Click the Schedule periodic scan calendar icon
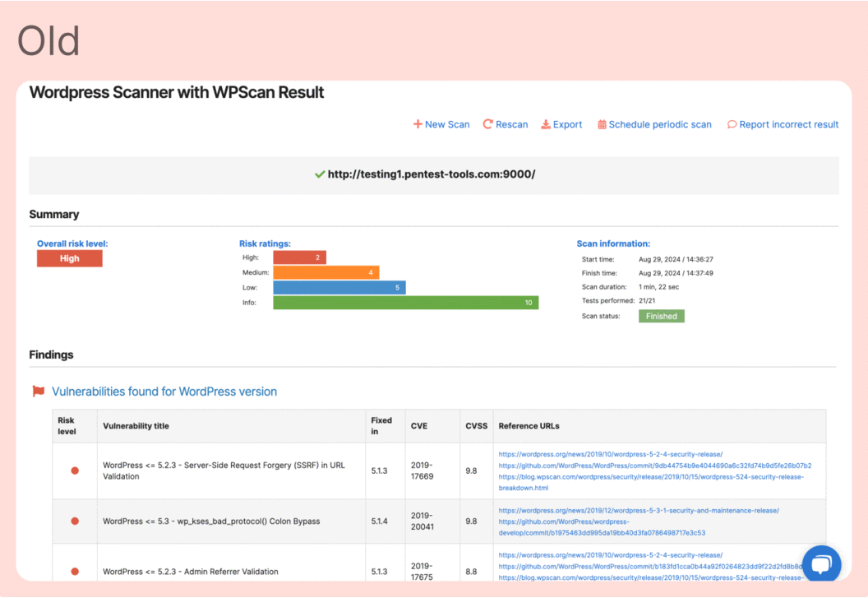Viewport: 868px width, 598px height. [x=602, y=124]
